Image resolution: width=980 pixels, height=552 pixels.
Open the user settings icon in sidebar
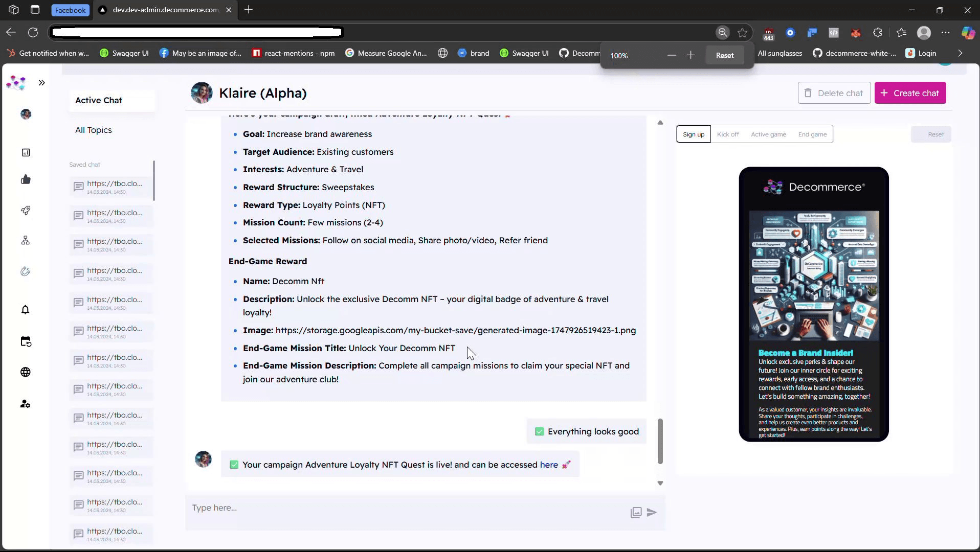tap(26, 404)
